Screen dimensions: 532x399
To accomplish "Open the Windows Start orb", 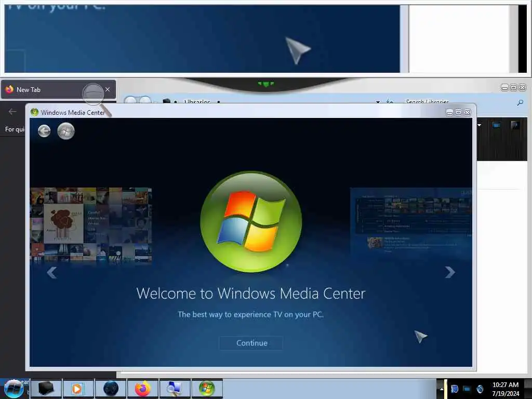I will (14, 389).
